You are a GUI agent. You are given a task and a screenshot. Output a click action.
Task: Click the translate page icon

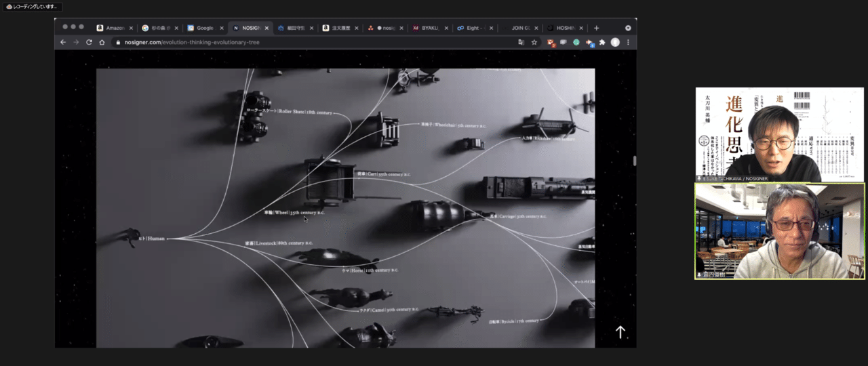pos(521,42)
